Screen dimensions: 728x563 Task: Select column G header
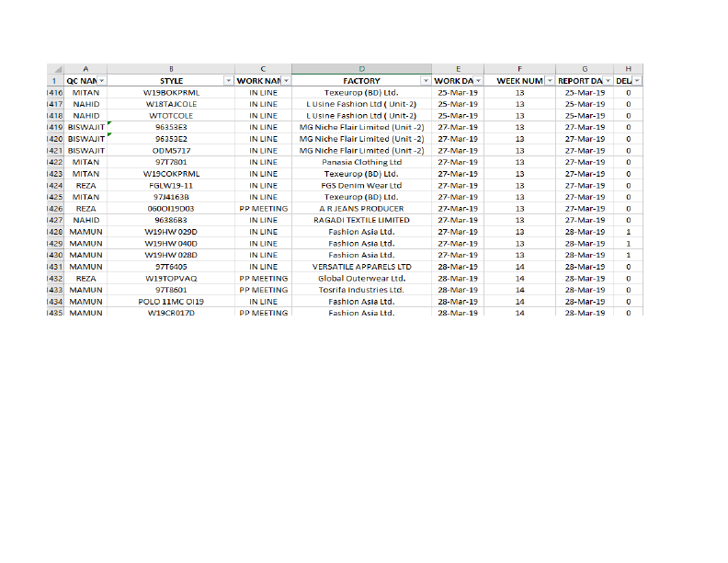pos(585,69)
